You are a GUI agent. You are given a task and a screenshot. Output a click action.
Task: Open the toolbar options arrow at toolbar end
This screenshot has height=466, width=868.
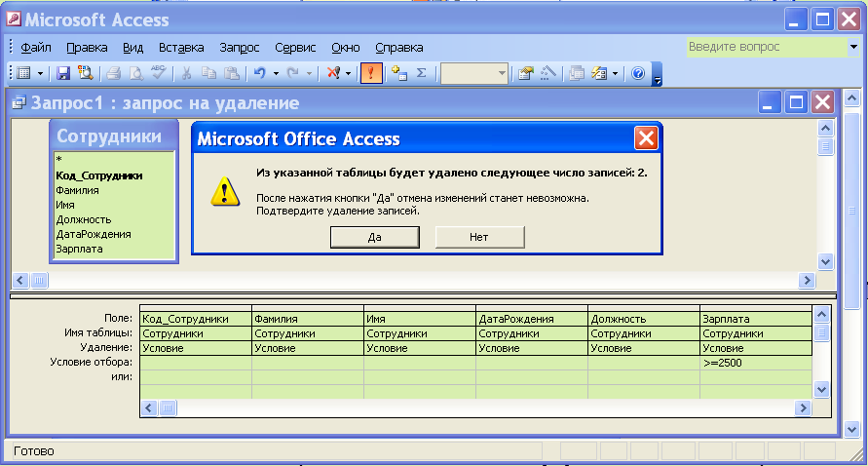(657, 75)
